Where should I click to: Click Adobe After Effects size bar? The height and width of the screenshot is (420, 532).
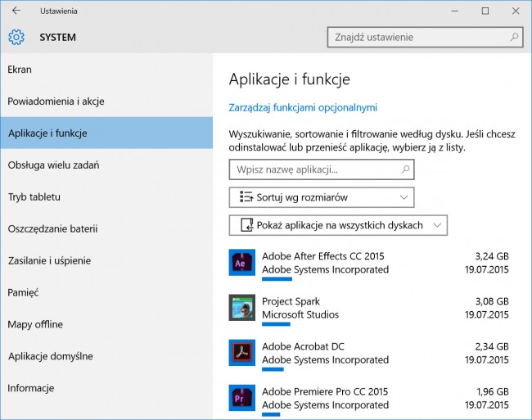tap(277, 279)
